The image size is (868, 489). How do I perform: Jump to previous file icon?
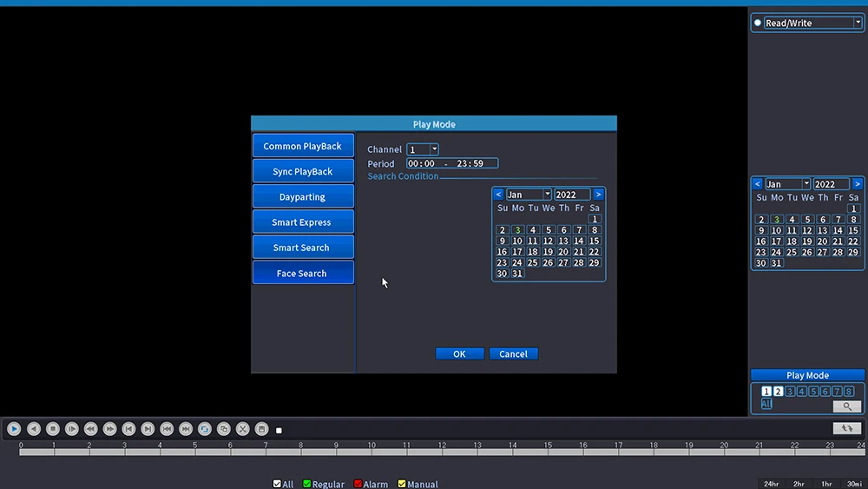[167, 429]
